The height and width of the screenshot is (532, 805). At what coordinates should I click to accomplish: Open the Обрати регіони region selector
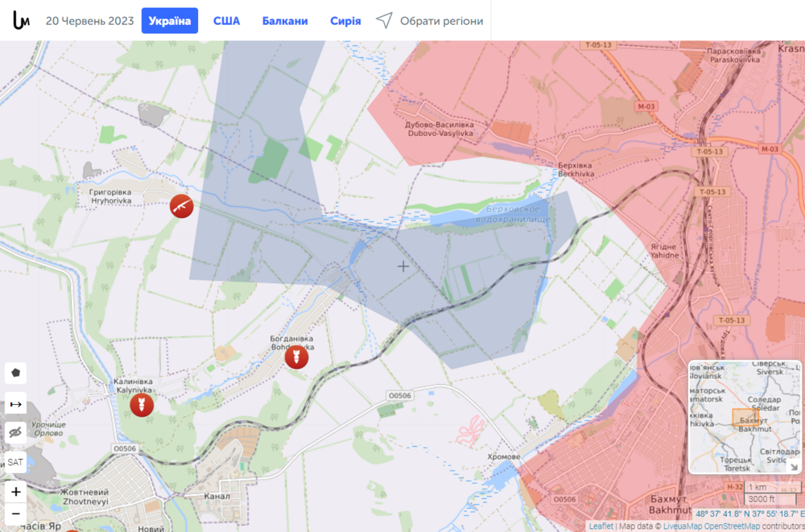pos(440,20)
